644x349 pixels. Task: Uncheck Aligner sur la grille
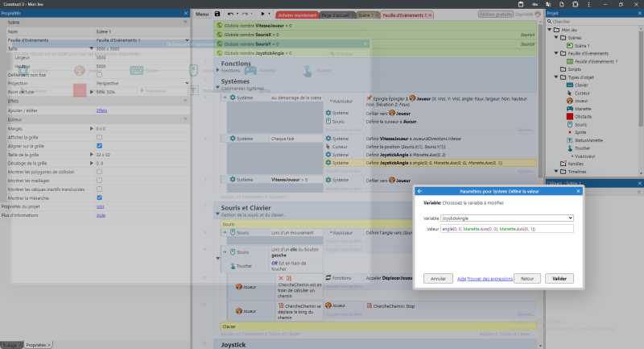[99, 146]
